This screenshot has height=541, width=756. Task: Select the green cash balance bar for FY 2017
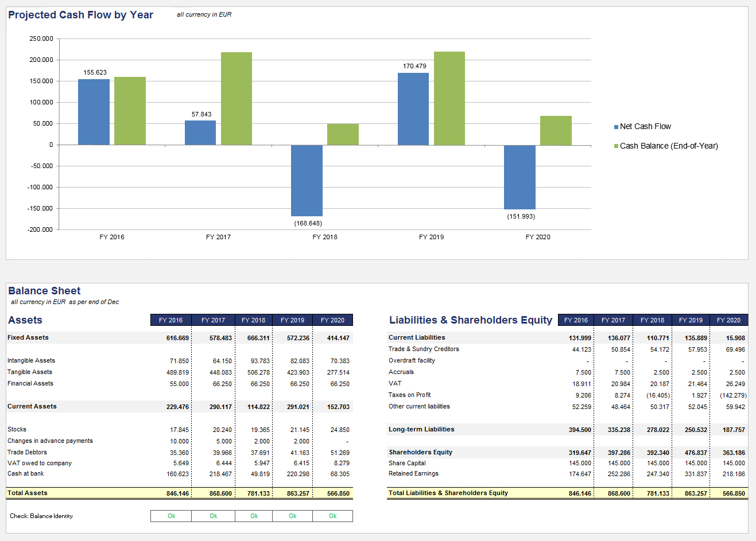point(237,98)
